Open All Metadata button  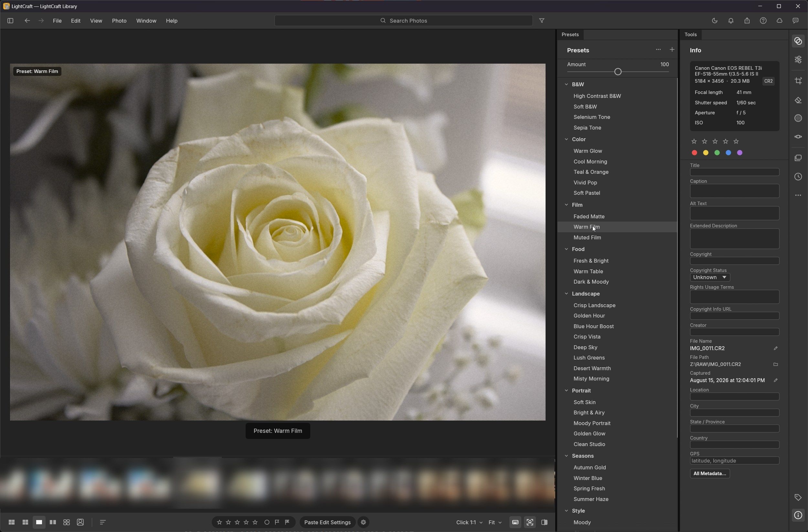pos(709,473)
